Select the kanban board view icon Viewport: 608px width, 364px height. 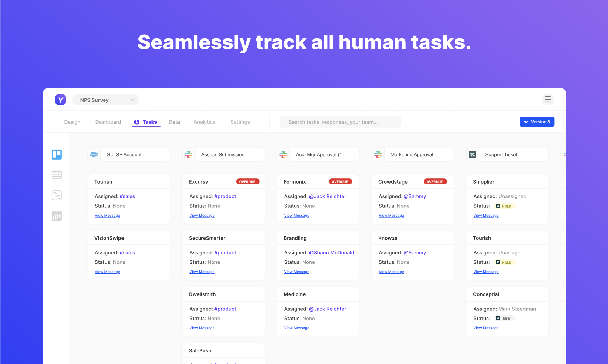(57, 154)
